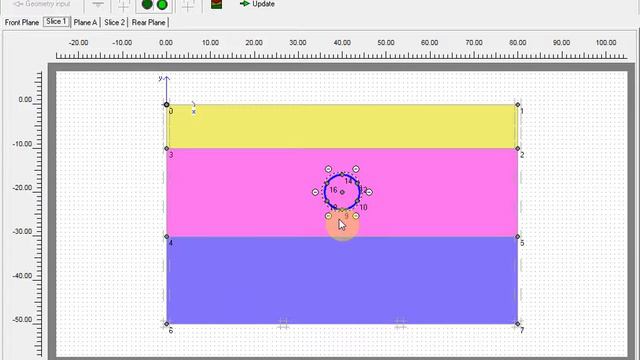This screenshot has height=360, width=640.
Task: Click the 40.00 mark on the horizontal ruler
Action: [x=342, y=42]
